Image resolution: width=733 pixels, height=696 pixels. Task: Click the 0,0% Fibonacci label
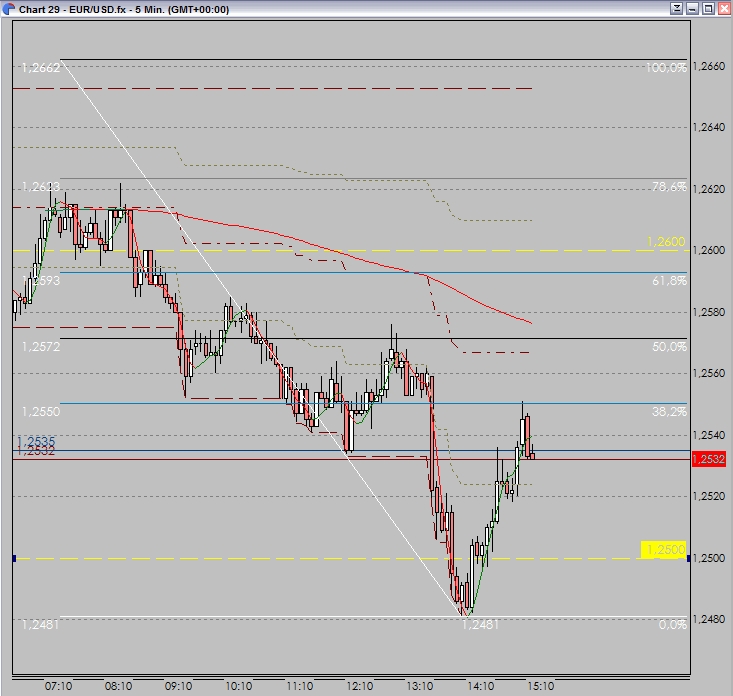click(x=673, y=624)
